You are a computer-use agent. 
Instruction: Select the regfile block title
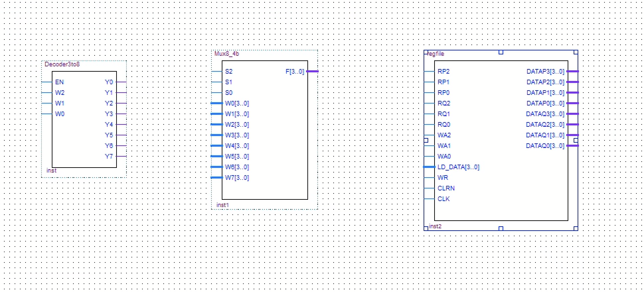436,54
